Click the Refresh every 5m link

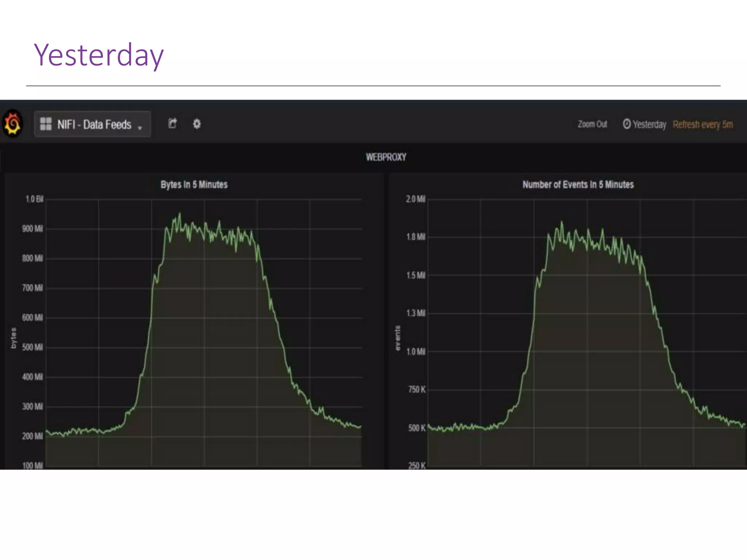tap(703, 125)
